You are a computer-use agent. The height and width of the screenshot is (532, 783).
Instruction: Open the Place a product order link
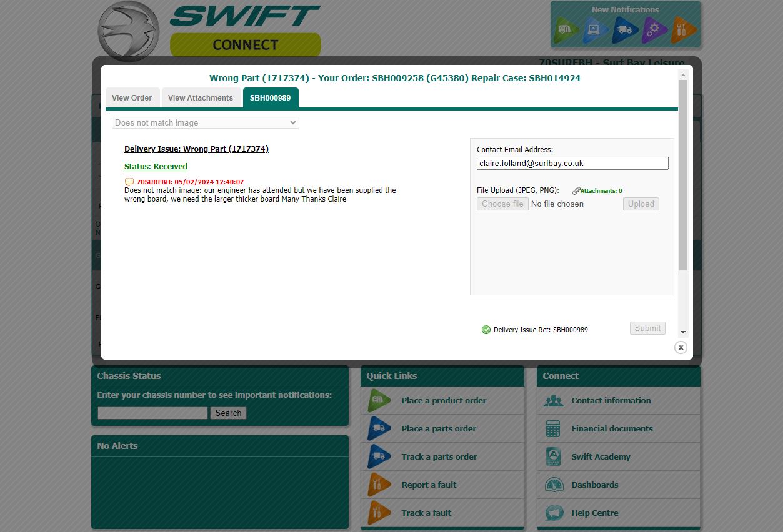pos(444,401)
